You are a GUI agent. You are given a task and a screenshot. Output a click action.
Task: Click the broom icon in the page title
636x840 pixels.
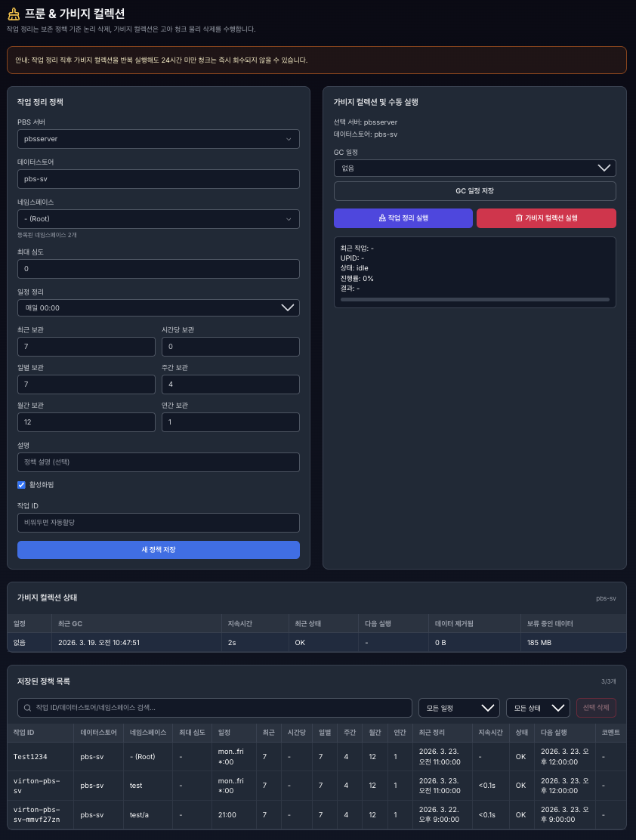point(14,14)
